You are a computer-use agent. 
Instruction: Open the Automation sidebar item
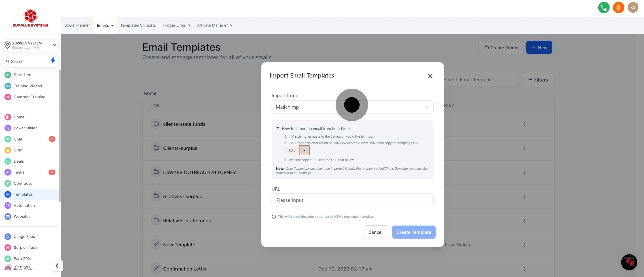24,205
